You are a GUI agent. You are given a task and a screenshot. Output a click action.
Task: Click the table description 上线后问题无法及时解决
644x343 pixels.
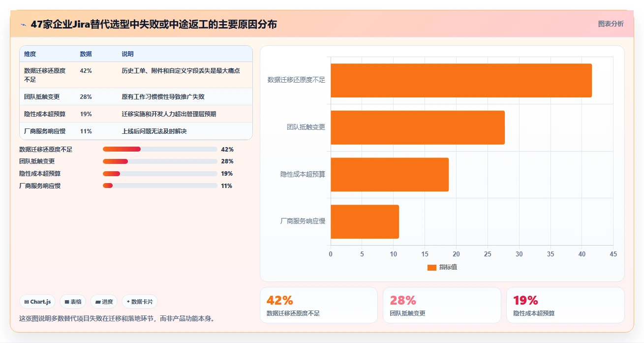click(x=154, y=131)
